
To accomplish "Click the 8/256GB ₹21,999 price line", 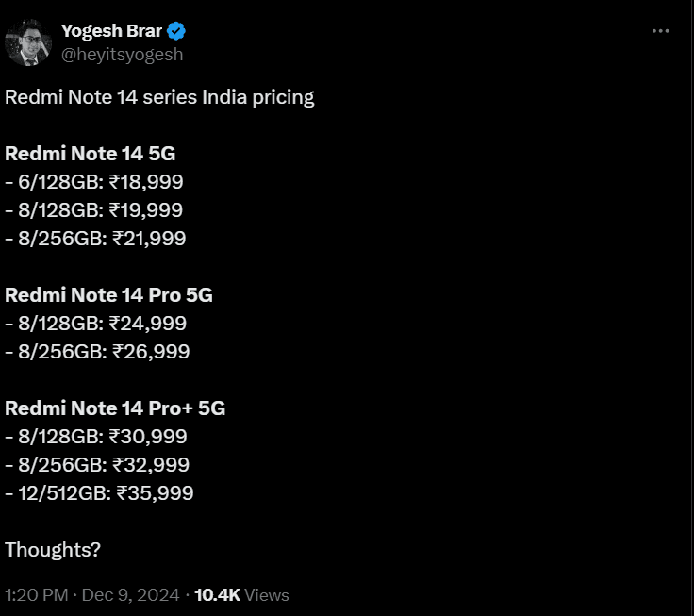I will click(95, 239).
